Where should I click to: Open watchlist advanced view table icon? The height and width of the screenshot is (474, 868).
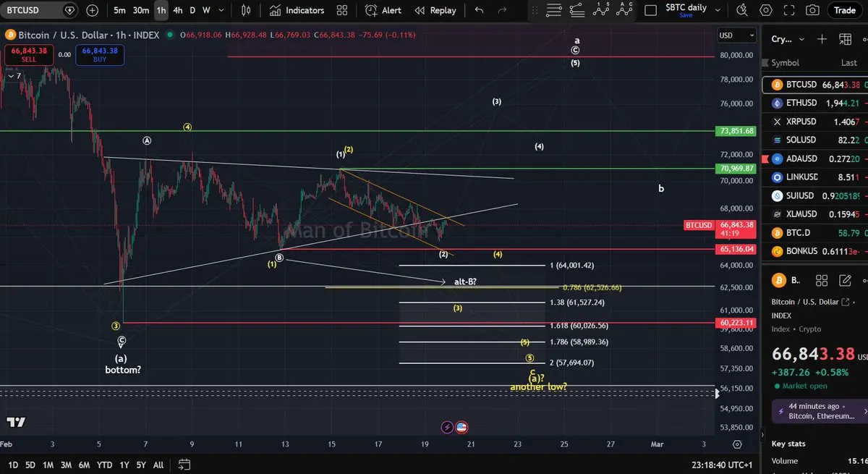pos(845,39)
